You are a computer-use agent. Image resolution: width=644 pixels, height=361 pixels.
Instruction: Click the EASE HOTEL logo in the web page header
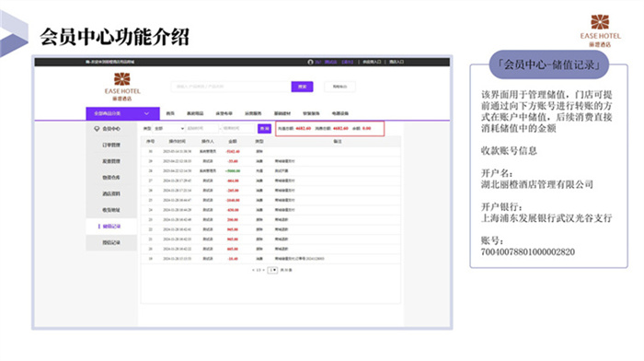(x=122, y=87)
